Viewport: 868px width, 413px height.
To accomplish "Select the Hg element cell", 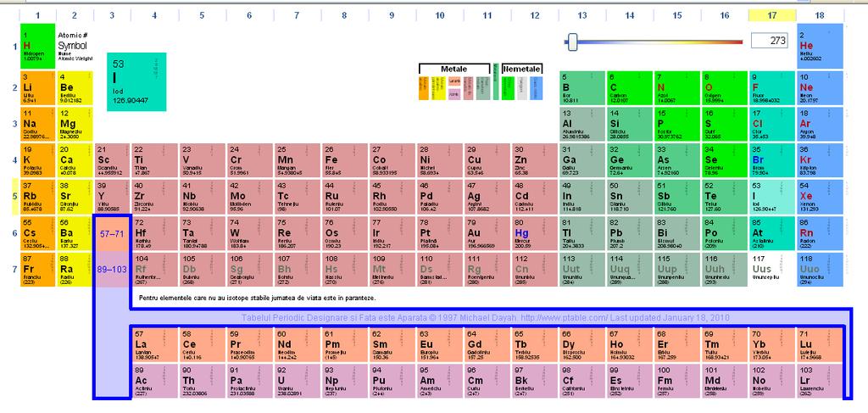I will pos(535,233).
